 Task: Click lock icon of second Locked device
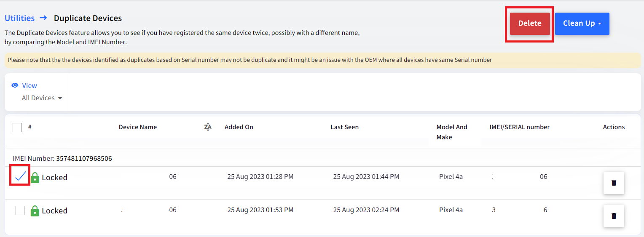[35, 210]
